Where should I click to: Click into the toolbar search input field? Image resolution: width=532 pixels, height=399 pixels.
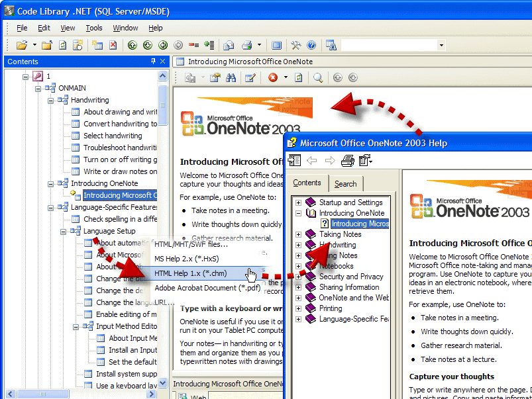(389, 45)
